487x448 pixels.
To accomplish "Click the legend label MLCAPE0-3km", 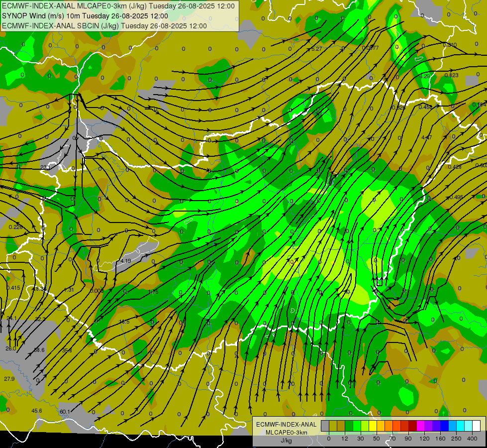I will pyautogui.click(x=286, y=433).
